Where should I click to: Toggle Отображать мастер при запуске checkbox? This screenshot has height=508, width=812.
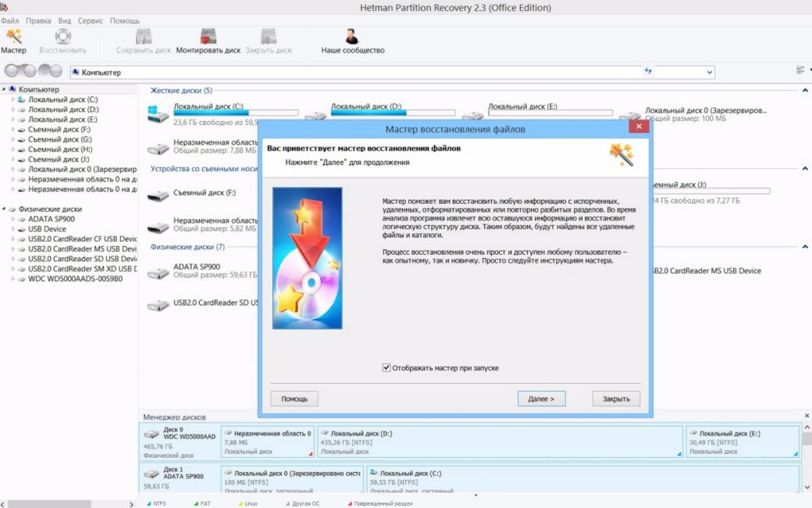(x=386, y=367)
